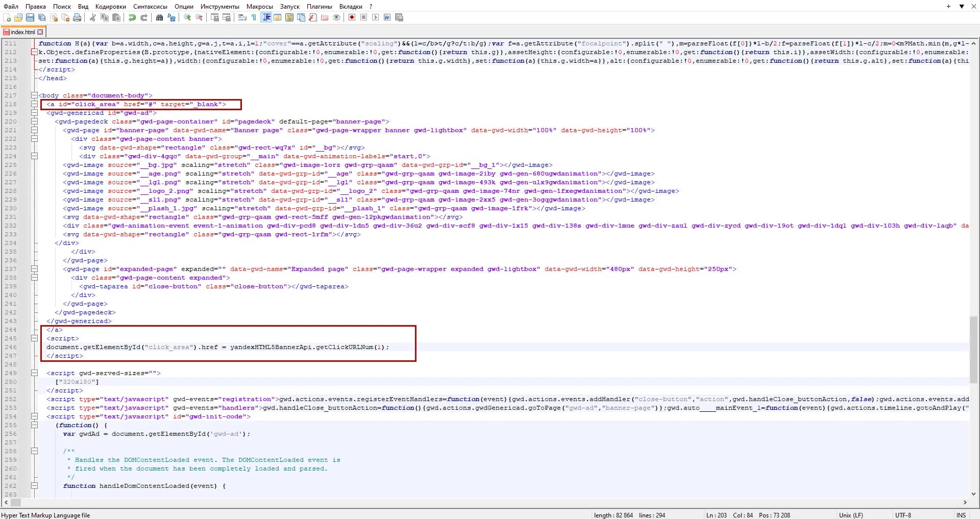Toggle horizontal scroll synchronization
980x519 pixels.
click(x=227, y=18)
